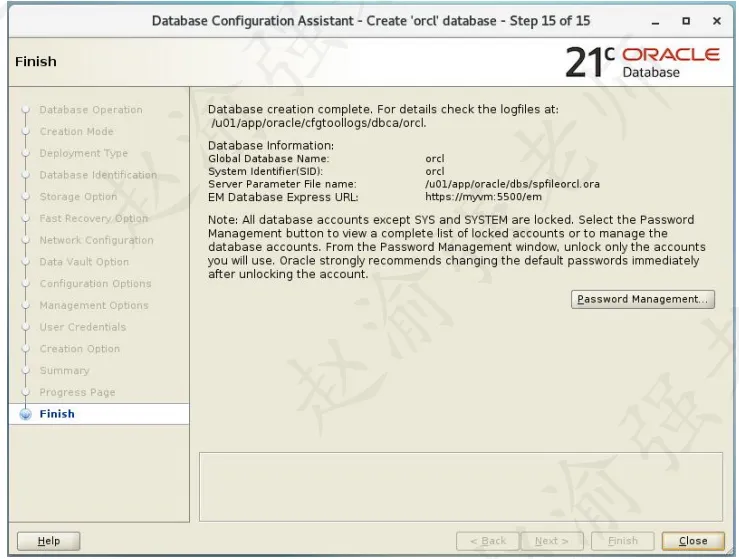Click the System Identifier(SID) value orcl

tap(435, 172)
